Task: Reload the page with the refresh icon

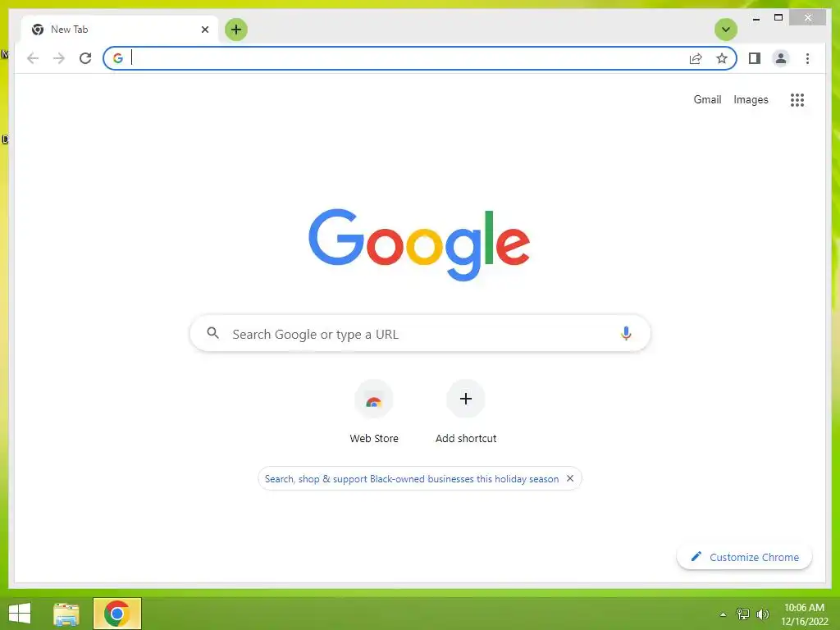Action: point(85,58)
